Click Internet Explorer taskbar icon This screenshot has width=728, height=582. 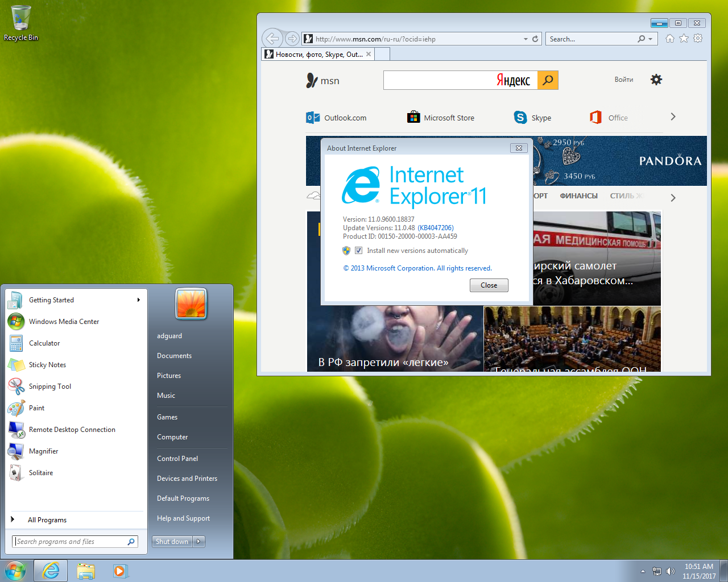(x=51, y=571)
